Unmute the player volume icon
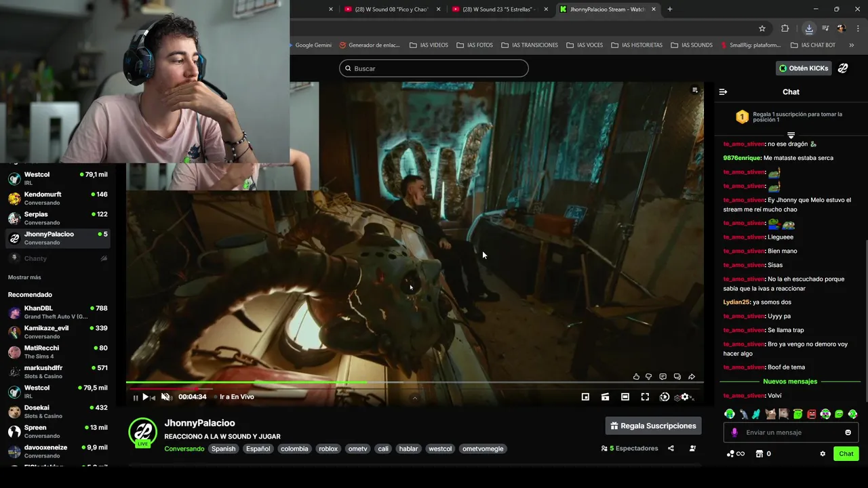868x488 pixels. [165, 397]
